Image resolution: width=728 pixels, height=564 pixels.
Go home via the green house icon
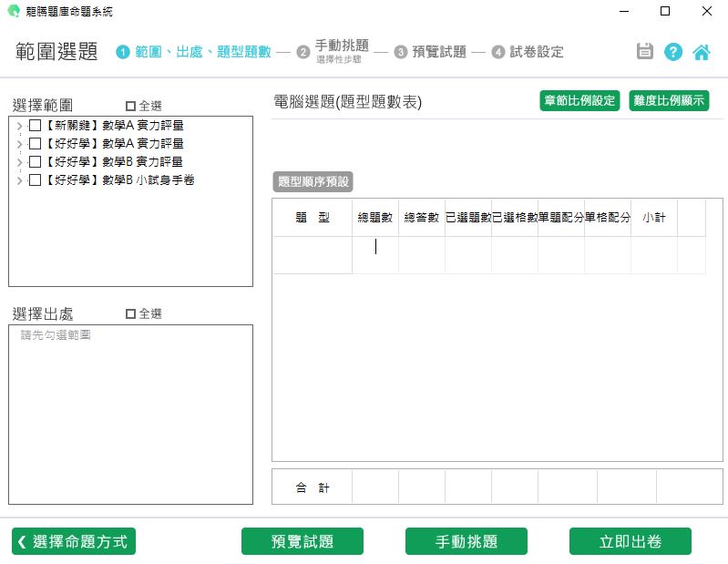pyautogui.click(x=702, y=52)
